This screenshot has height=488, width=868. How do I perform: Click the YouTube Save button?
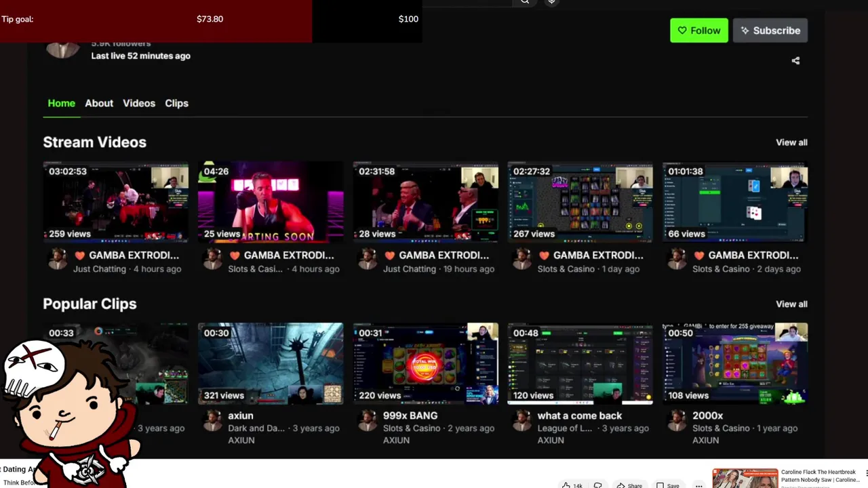pyautogui.click(x=667, y=485)
